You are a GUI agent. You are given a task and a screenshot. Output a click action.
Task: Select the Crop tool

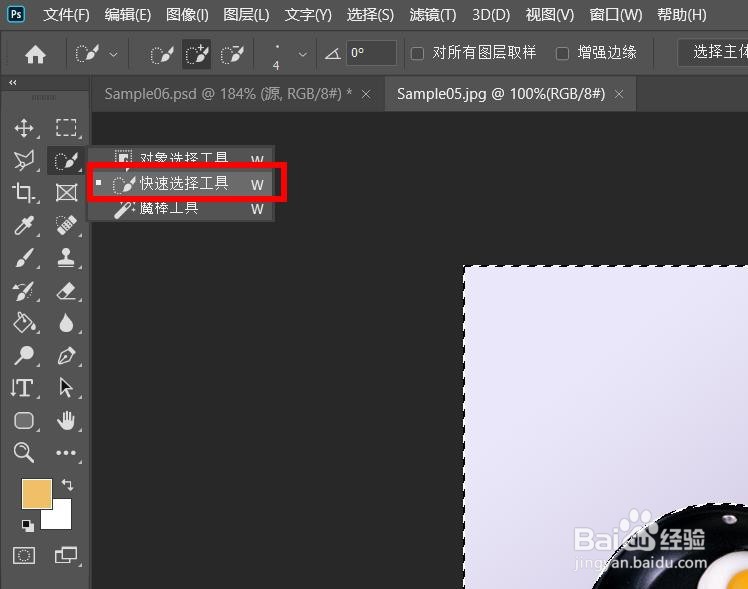click(x=23, y=193)
